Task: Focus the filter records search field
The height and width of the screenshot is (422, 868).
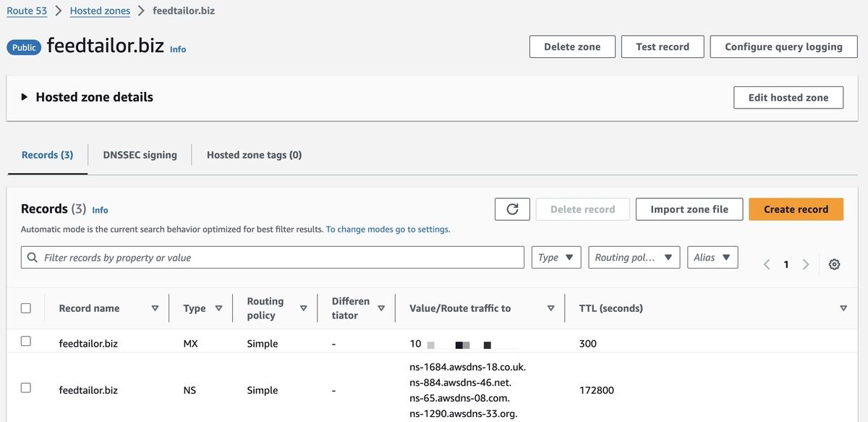Action: [273, 258]
